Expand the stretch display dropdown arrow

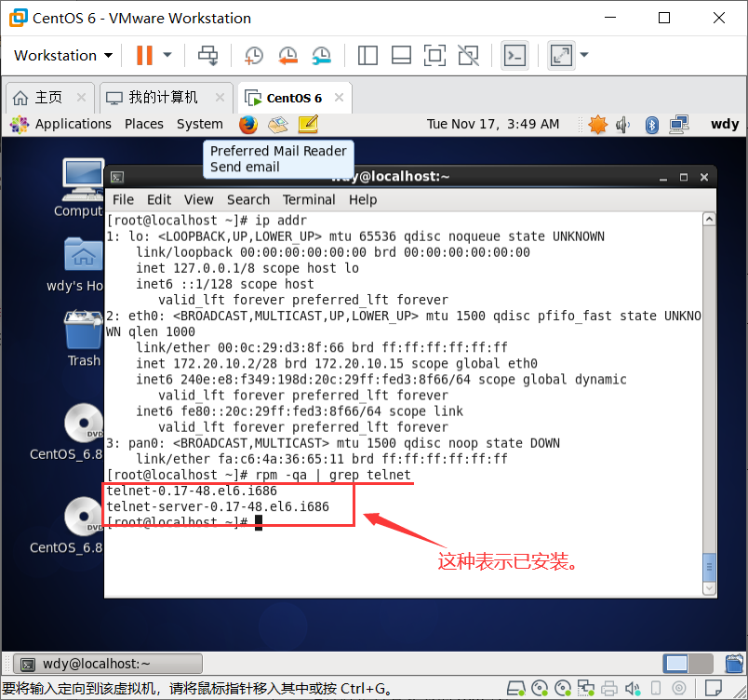click(x=584, y=55)
